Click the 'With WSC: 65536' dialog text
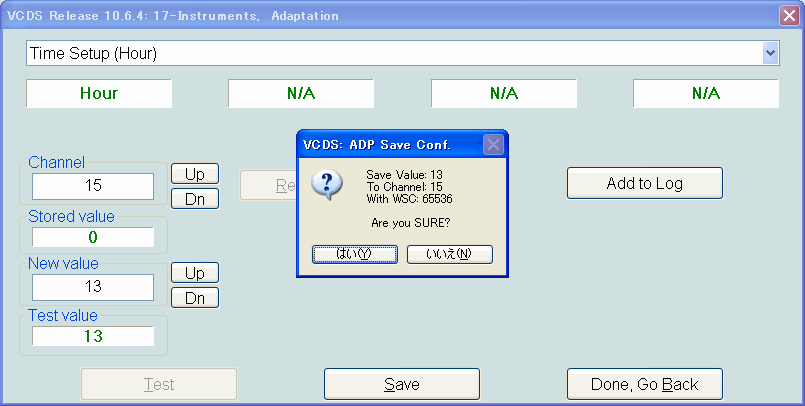The height and width of the screenshot is (406, 805). (x=410, y=199)
